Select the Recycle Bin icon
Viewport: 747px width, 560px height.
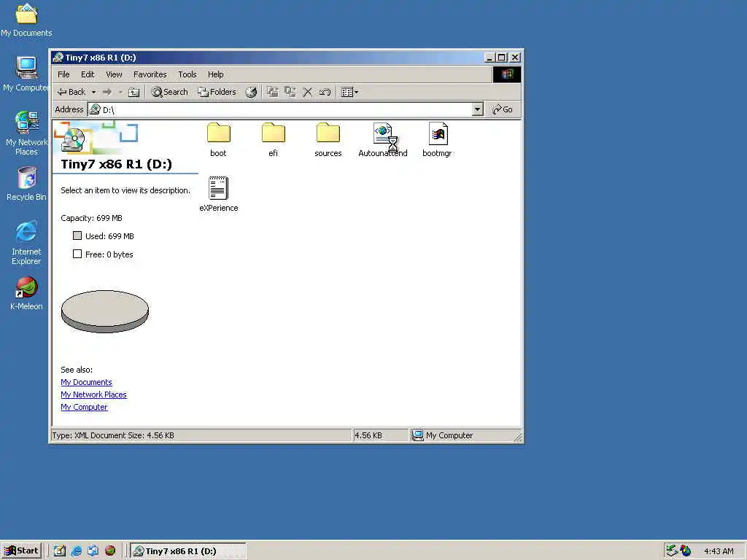26,184
